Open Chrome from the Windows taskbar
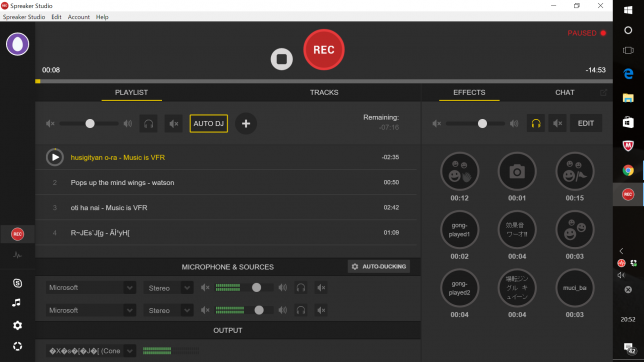The height and width of the screenshot is (362, 644). 628,170
